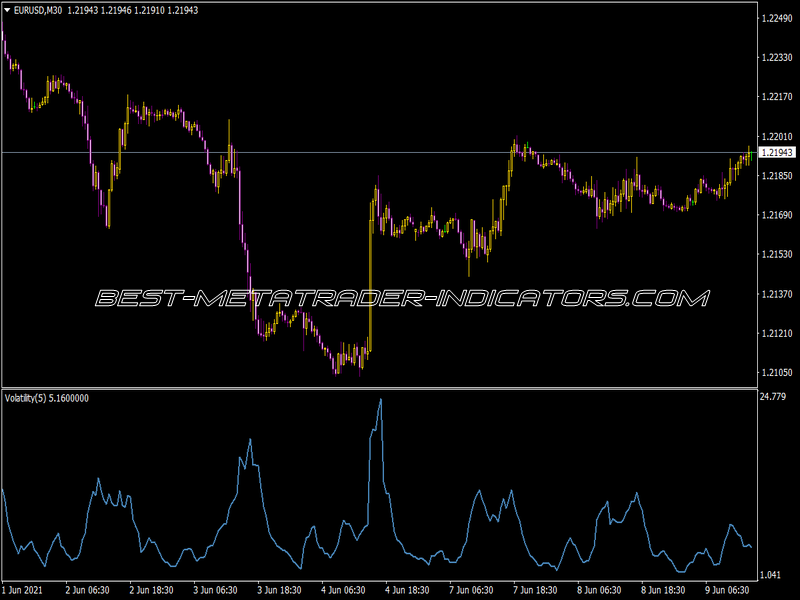800x600 pixels.
Task: Click the 1.22170 price scale value
Action: [x=777, y=97]
